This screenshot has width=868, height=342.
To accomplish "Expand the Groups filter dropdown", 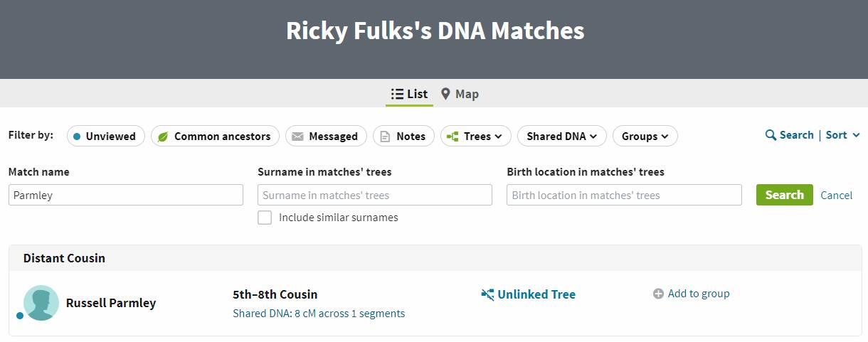I will click(645, 137).
